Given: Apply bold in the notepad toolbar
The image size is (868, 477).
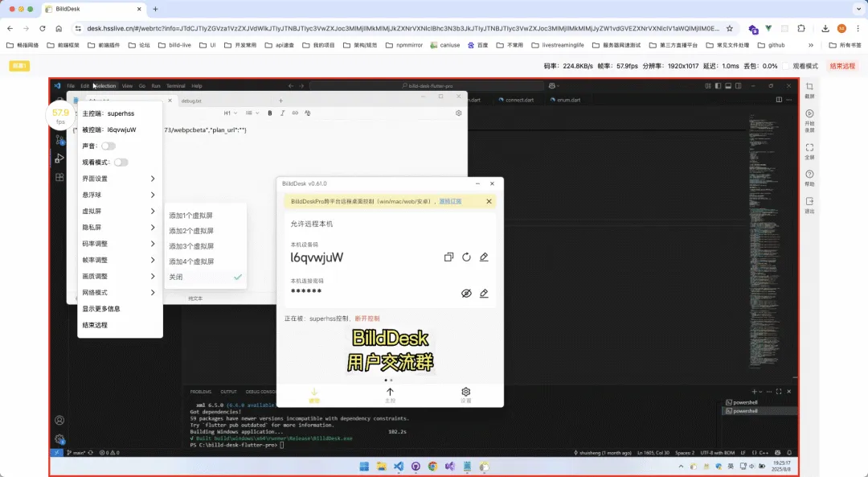Looking at the screenshot, I should pyautogui.click(x=269, y=113).
